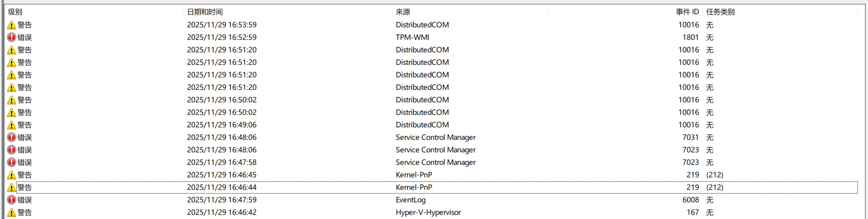This screenshot has width=868, height=219.
Task: Click the error icon in the TPM-WMI row
Action: 11,37
